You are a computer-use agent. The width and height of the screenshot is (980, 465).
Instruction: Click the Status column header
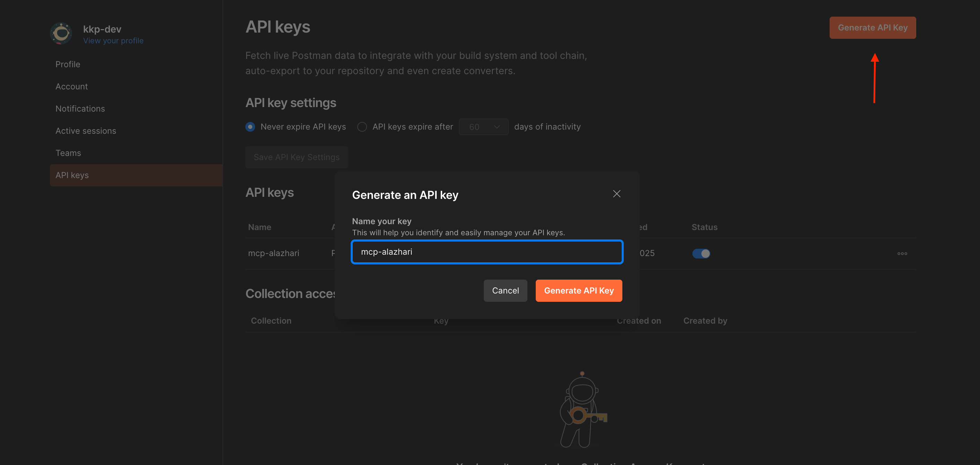704,227
